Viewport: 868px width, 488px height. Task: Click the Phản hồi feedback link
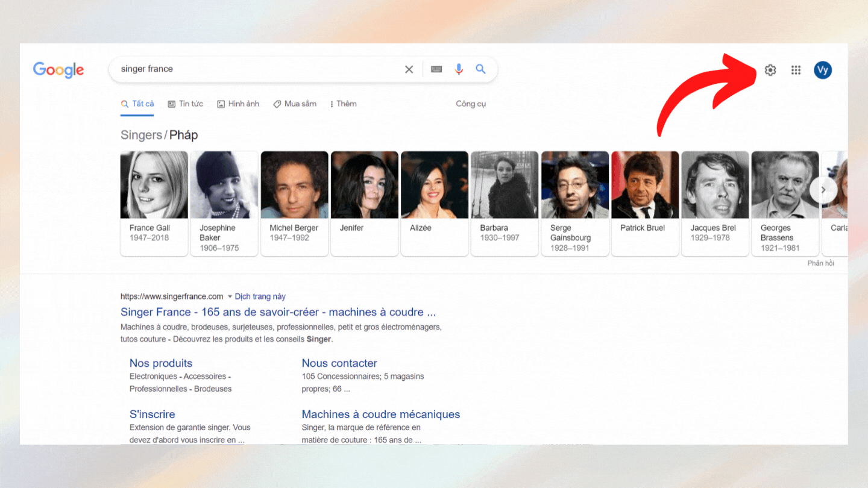tap(820, 263)
